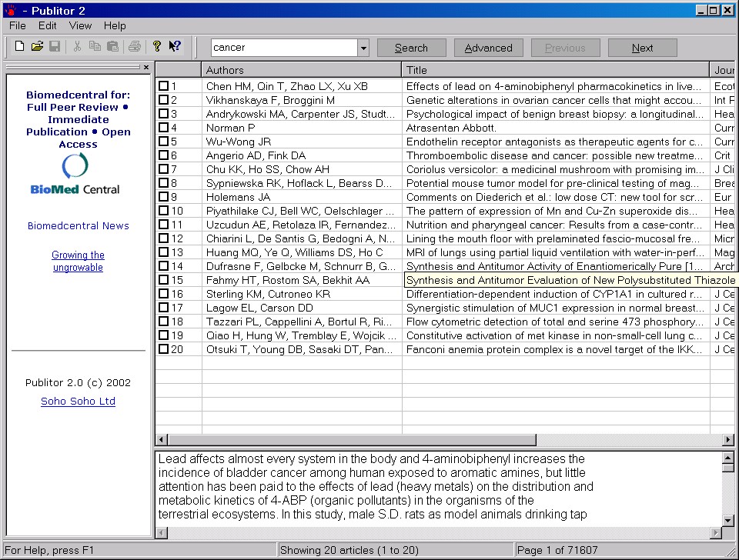
Task: Click the context help arrow-question icon
Action: coord(175,46)
